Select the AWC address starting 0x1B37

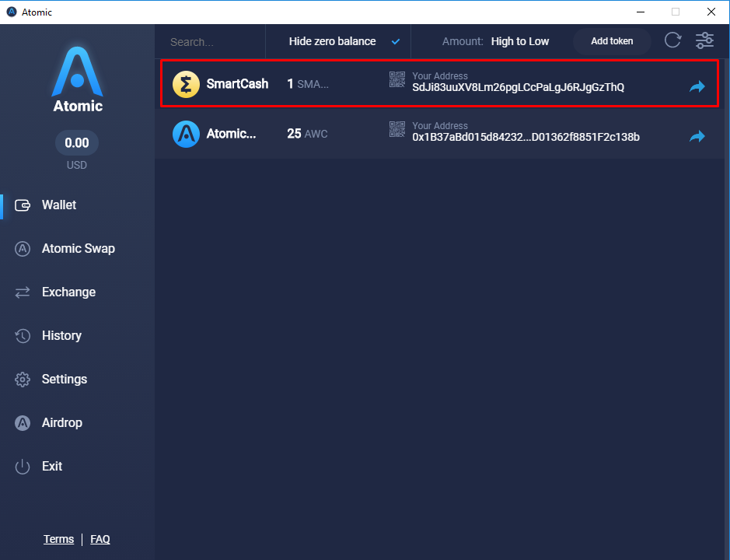point(526,137)
